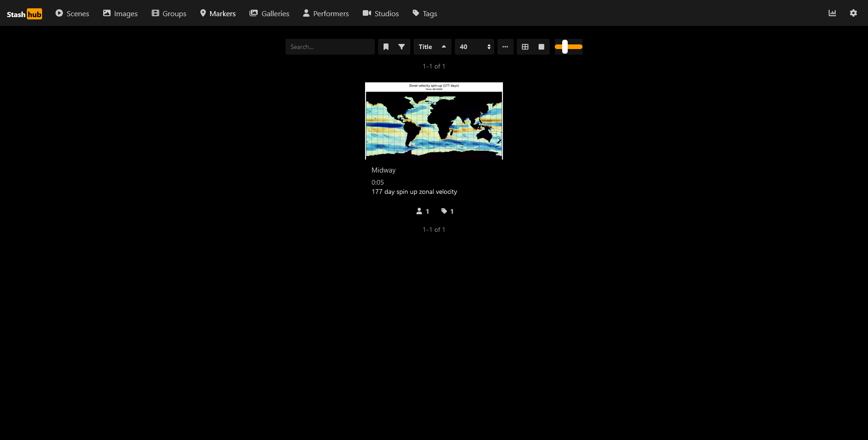Image resolution: width=868 pixels, height=440 pixels.
Task: Adjust the zoom slider
Action: coord(568,47)
